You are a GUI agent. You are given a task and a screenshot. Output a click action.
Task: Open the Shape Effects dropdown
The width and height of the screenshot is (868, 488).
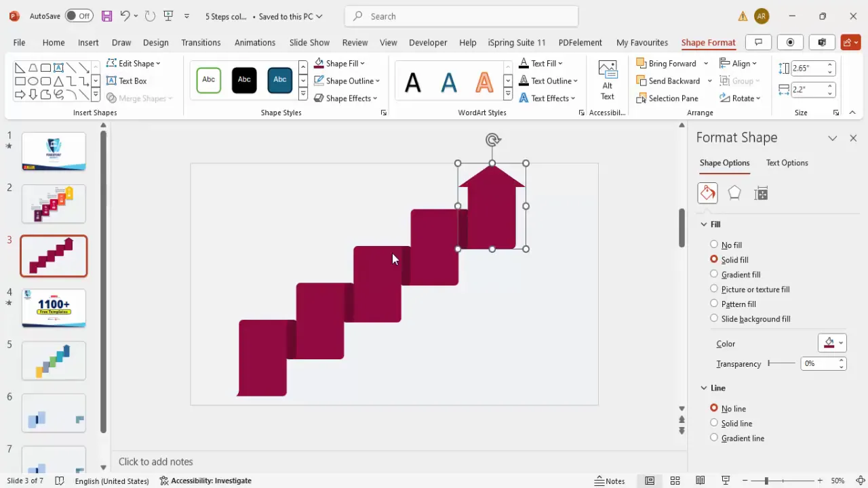(x=346, y=98)
